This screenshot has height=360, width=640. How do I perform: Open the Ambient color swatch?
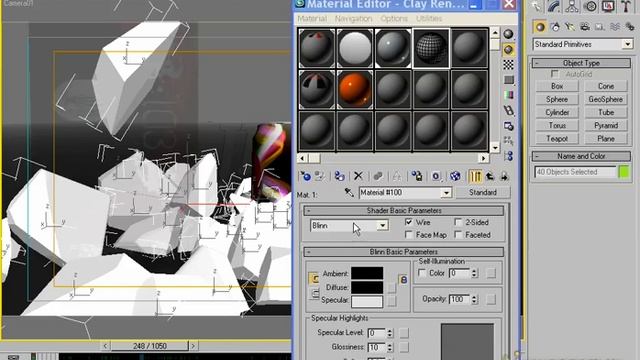(x=367, y=273)
